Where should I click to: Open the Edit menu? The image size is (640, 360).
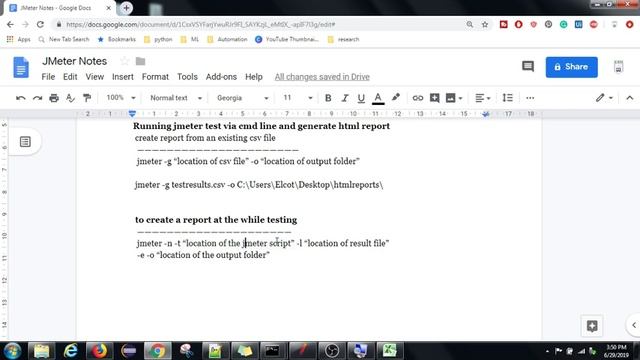[70, 77]
